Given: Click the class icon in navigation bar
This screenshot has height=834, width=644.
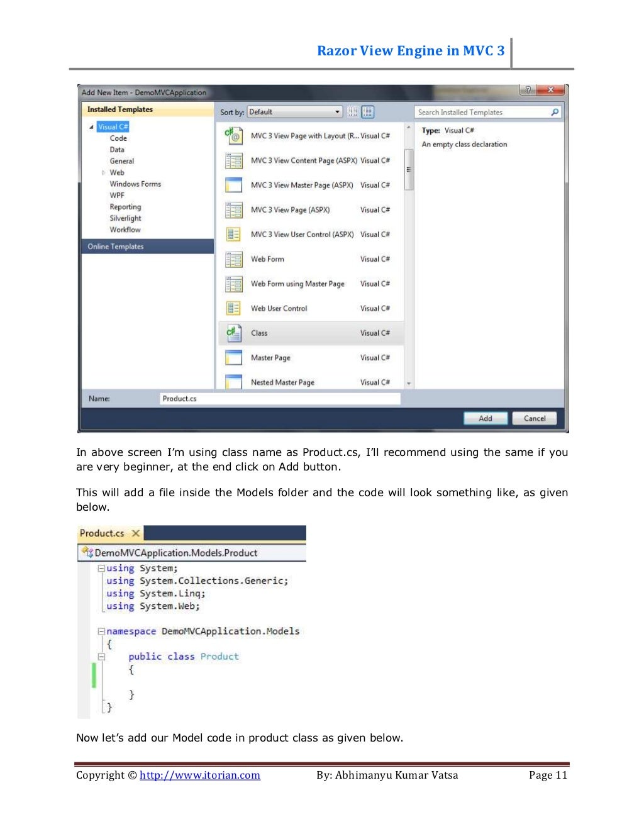Looking at the screenshot, I should [x=87, y=552].
